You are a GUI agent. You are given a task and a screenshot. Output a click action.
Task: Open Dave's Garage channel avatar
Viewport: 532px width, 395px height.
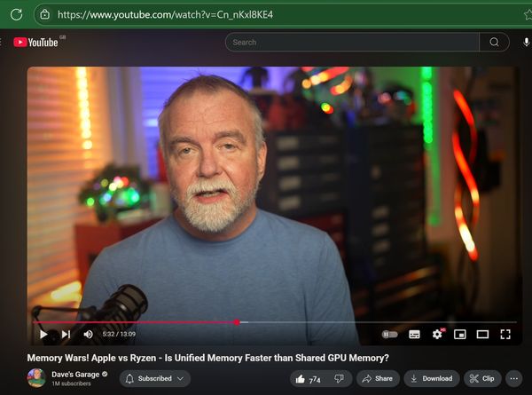36,378
